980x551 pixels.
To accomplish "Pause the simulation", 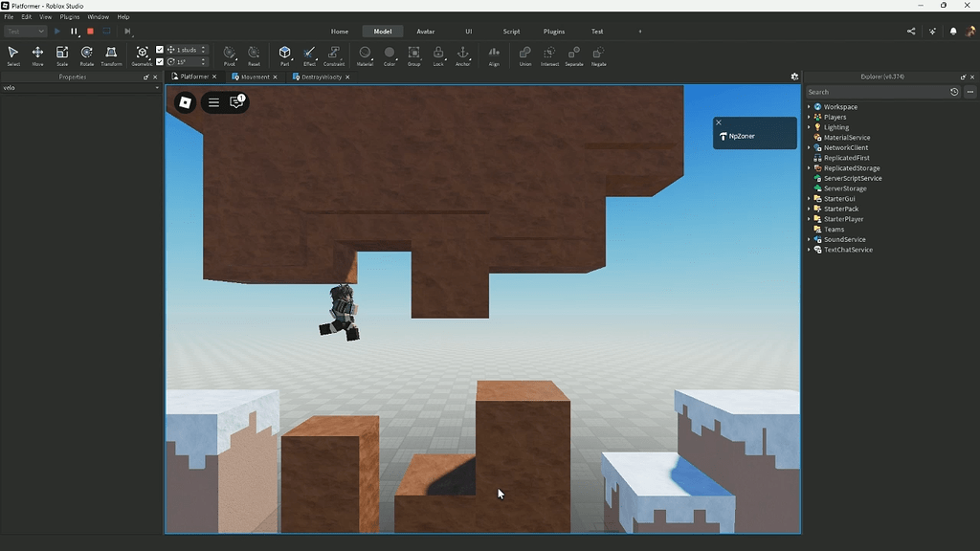I will point(73,31).
